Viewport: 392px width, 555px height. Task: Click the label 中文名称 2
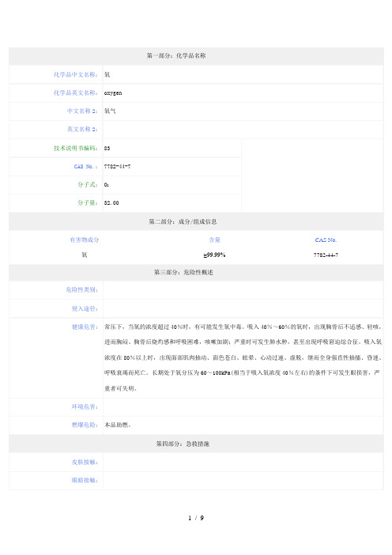(82, 111)
